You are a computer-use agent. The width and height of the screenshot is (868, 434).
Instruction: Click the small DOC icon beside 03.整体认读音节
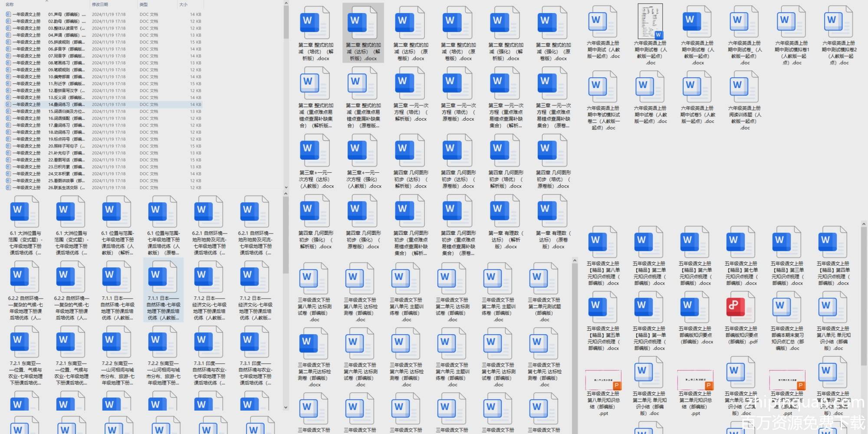tap(8, 28)
